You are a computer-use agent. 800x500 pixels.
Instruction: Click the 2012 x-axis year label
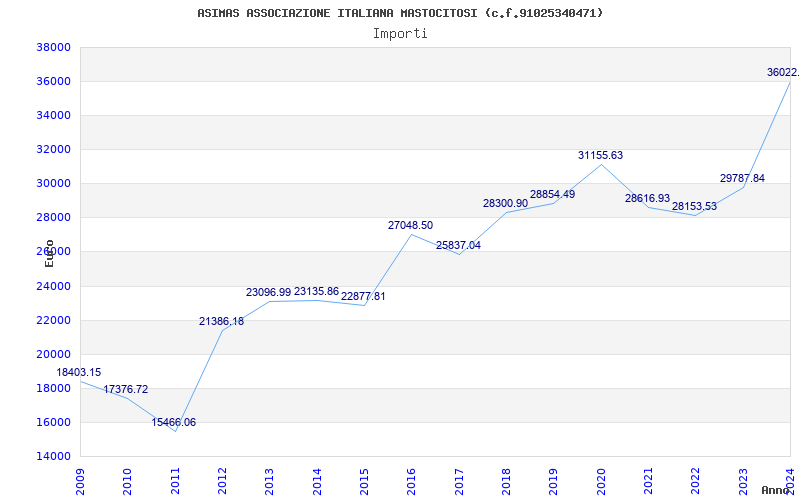[222, 482]
